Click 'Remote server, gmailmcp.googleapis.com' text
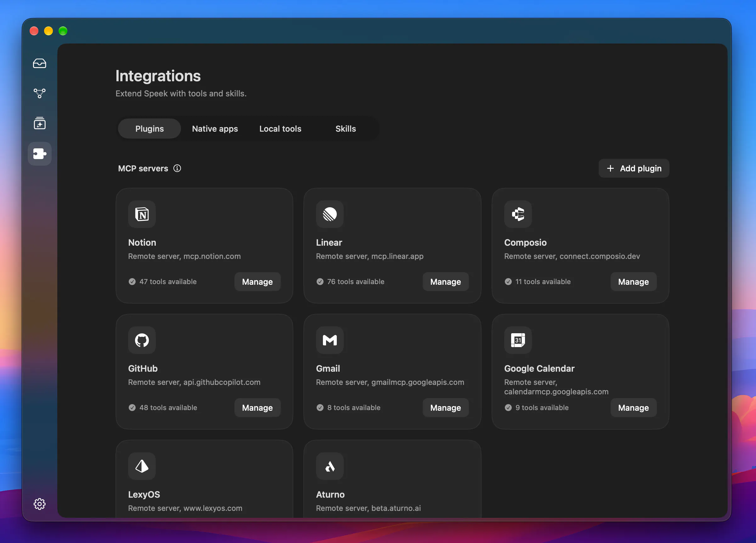The width and height of the screenshot is (756, 543). 390,382
